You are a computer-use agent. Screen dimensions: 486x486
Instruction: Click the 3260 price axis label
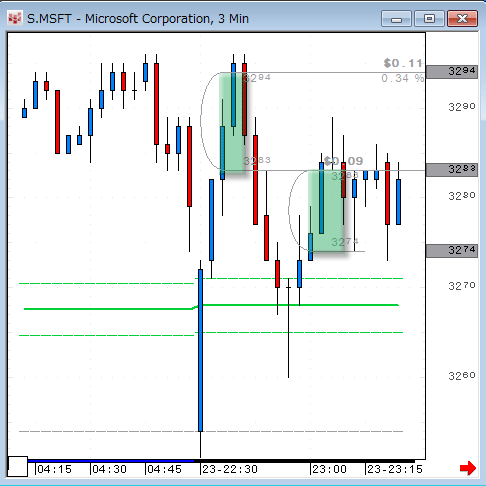tap(462, 376)
